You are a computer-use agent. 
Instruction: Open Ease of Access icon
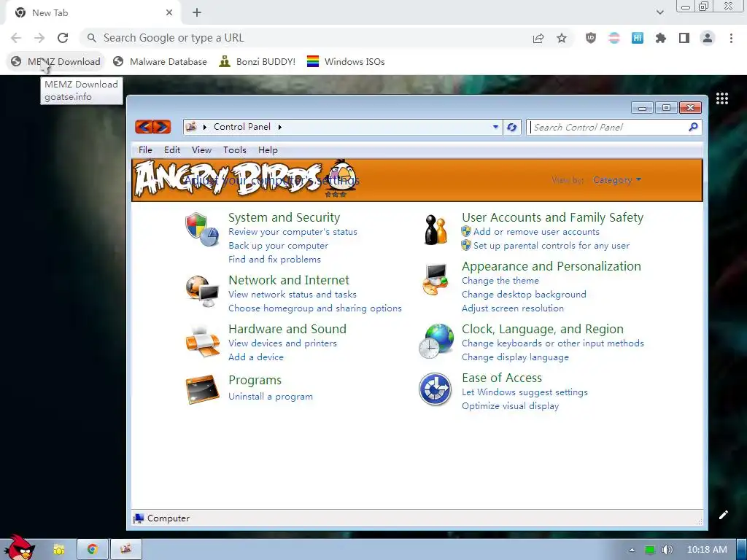pos(435,389)
